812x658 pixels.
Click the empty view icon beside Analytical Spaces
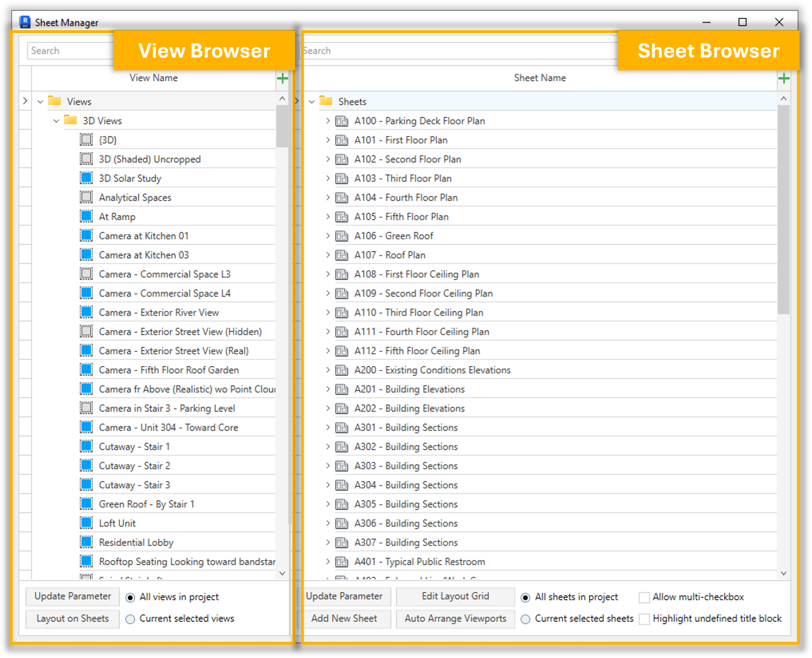86,197
